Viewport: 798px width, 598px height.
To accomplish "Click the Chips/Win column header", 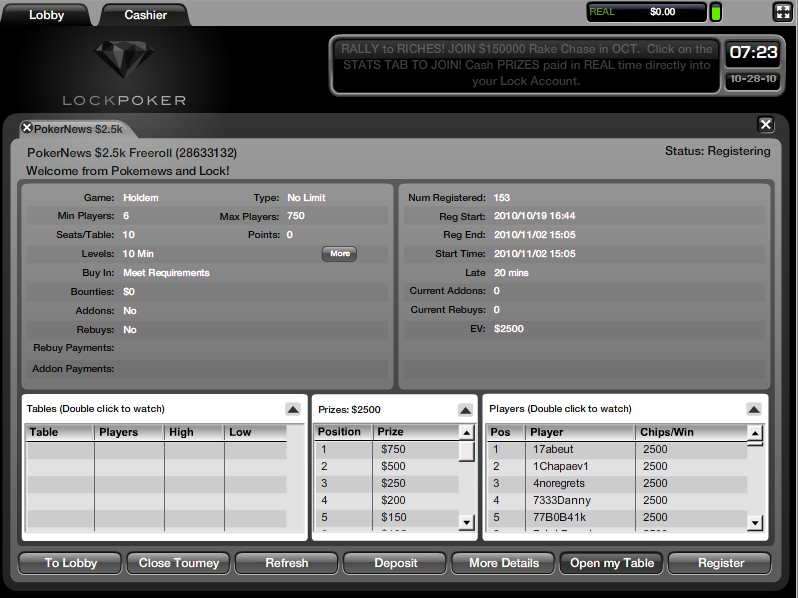I will click(691, 433).
